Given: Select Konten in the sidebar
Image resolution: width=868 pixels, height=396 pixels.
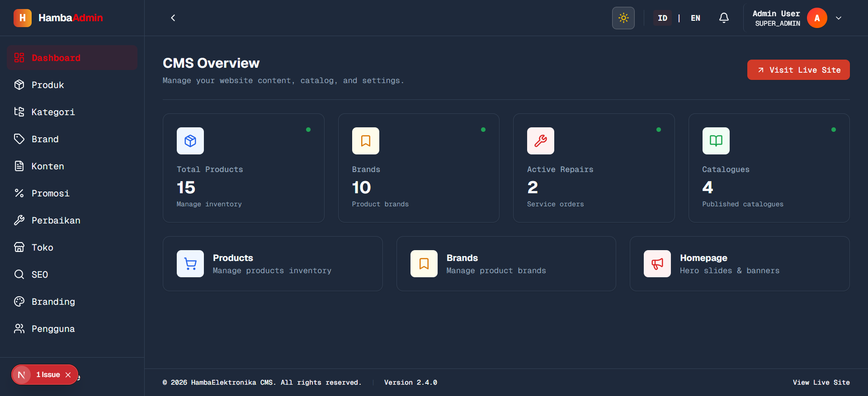Looking at the screenshot, I should click(72, 166).
